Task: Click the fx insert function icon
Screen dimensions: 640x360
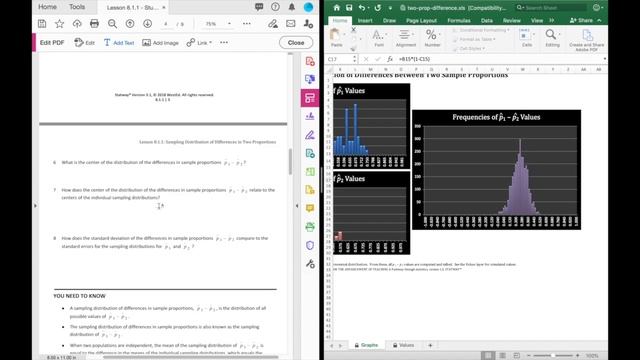Action: point(390,59)
